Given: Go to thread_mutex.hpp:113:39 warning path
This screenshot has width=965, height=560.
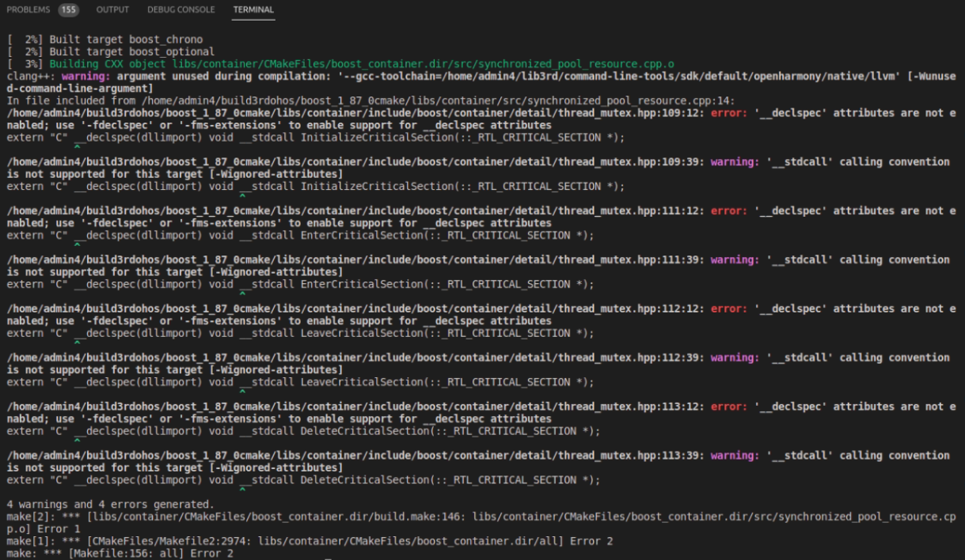Looking at the screenshot, I should [355, 456].
